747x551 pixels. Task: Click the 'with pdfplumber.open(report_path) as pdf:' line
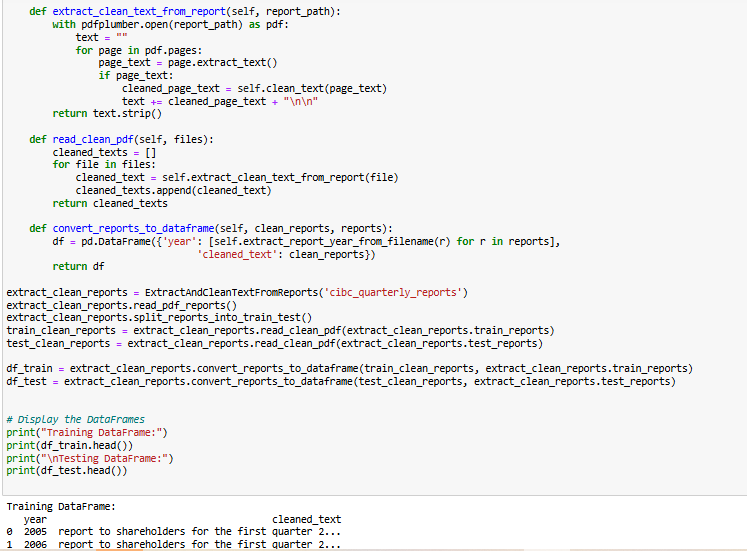point(171,24)
